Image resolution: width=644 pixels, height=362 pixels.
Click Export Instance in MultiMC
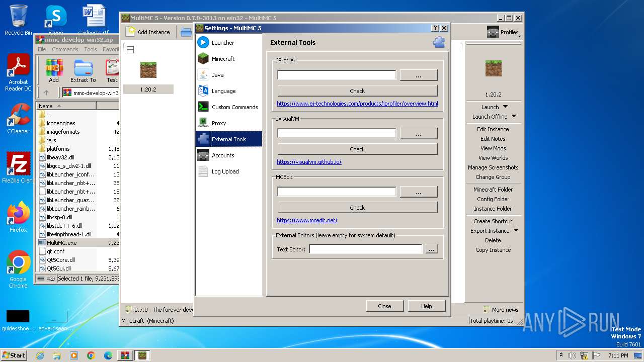click(x=490, y=231)
